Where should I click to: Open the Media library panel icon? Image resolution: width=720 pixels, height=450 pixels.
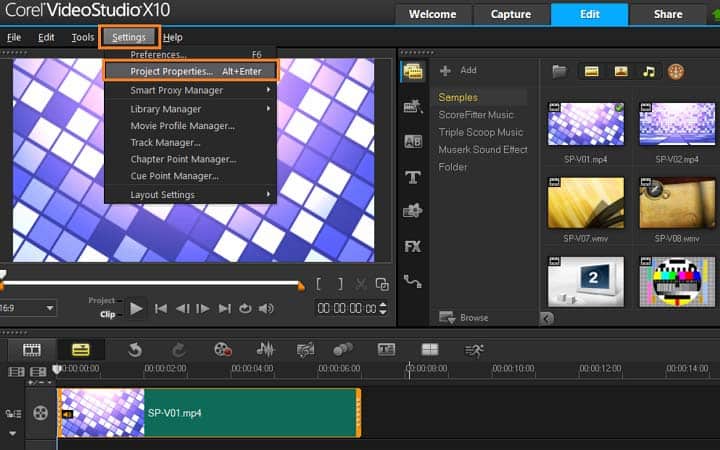click(413, 72)
